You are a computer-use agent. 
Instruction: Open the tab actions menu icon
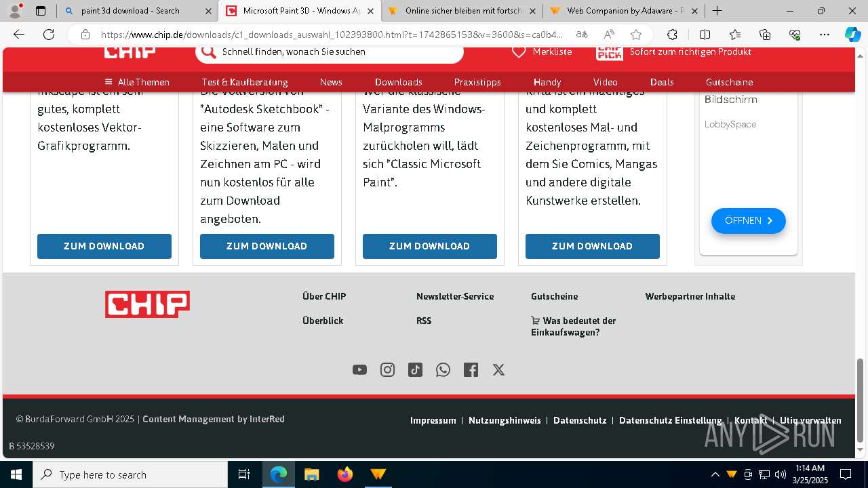[x=41, y=11]
